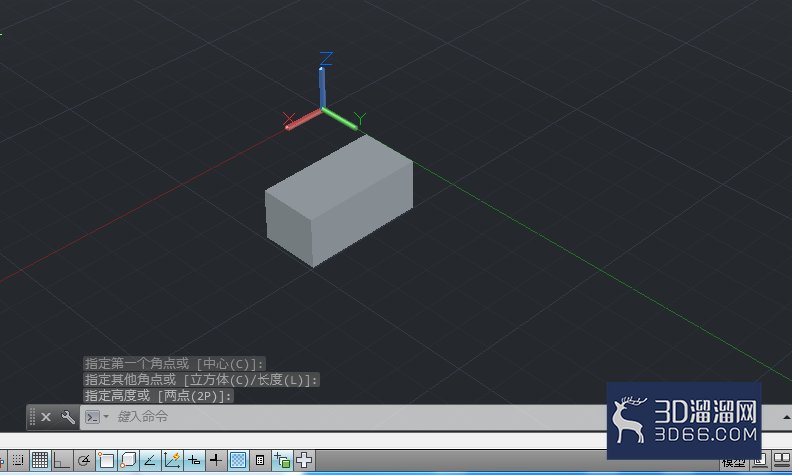Toggle Grid Display in status bar
Image resolution: width=792 pixels, height=475 pixels.
(x=40, y=460)
